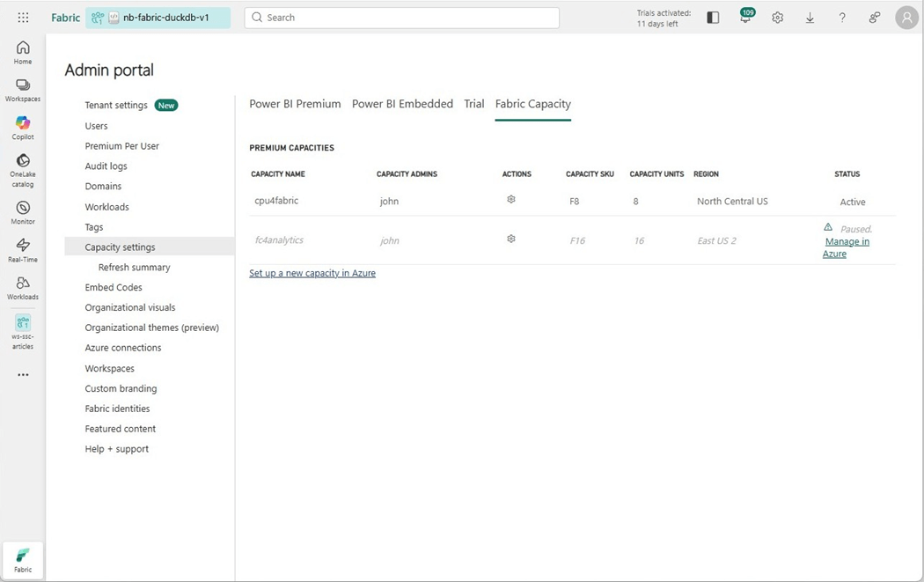924x582 pixels.
Task: Open Tags admin page
Action: [93, 227]
